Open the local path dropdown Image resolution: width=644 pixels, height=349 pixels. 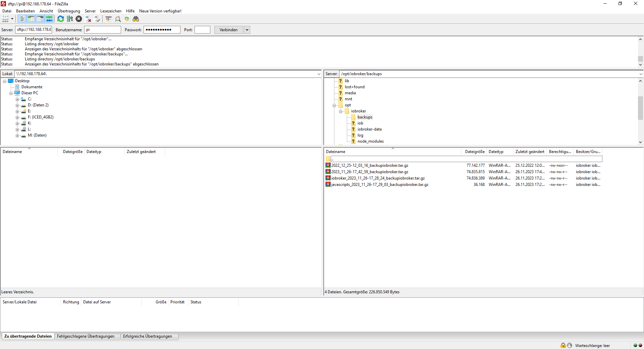[319, 74]
